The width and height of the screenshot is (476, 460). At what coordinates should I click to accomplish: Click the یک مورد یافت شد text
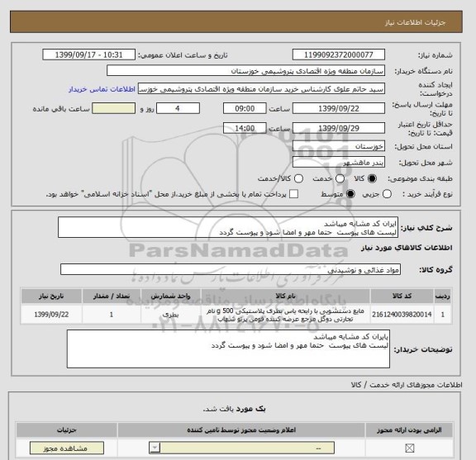234,409
